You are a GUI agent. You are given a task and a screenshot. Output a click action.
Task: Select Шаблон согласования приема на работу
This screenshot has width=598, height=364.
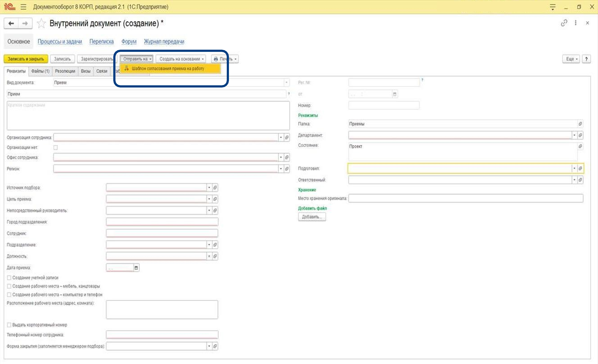click(x=170, y=69)
